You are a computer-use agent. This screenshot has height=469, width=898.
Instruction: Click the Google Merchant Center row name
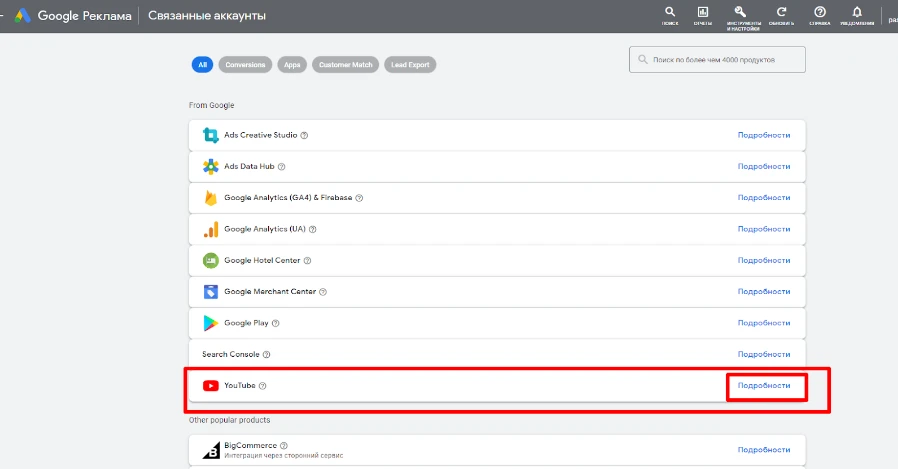[270, 291]
